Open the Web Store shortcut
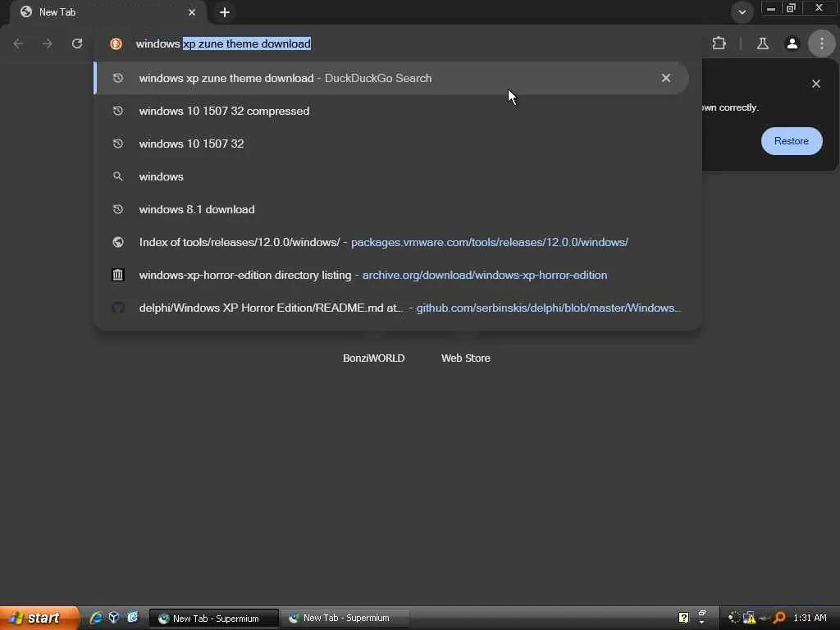The width and height of the screenshot is (840, 630). tap(466, 358)
